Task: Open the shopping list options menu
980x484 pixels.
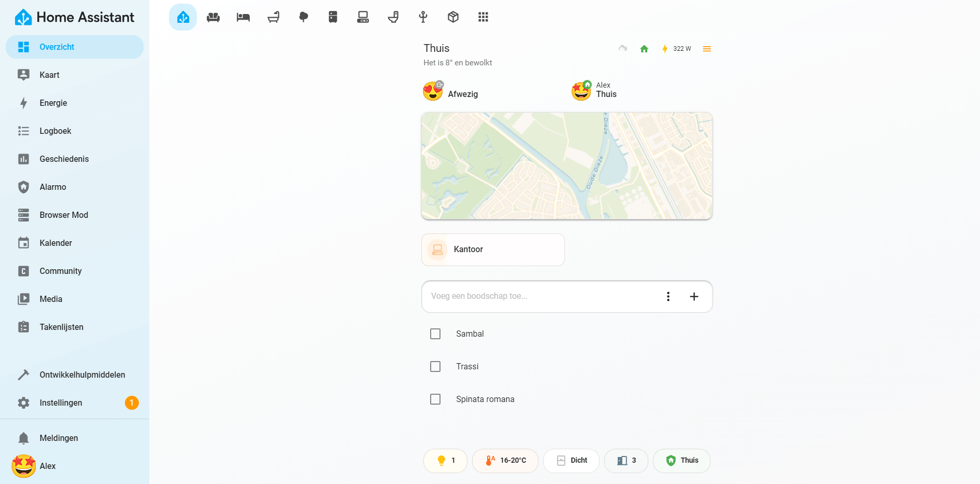Action: [668, 296]
